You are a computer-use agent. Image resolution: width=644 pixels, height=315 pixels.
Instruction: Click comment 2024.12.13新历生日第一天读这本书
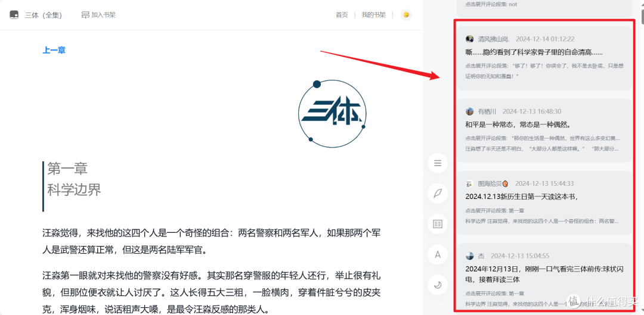click(x=522, y=197)
